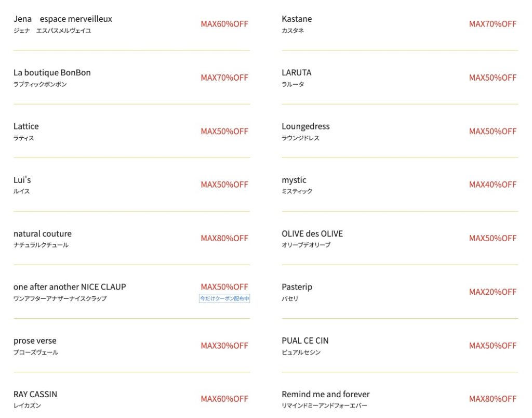Click the Lui's brand name

[x=22, y=180]
